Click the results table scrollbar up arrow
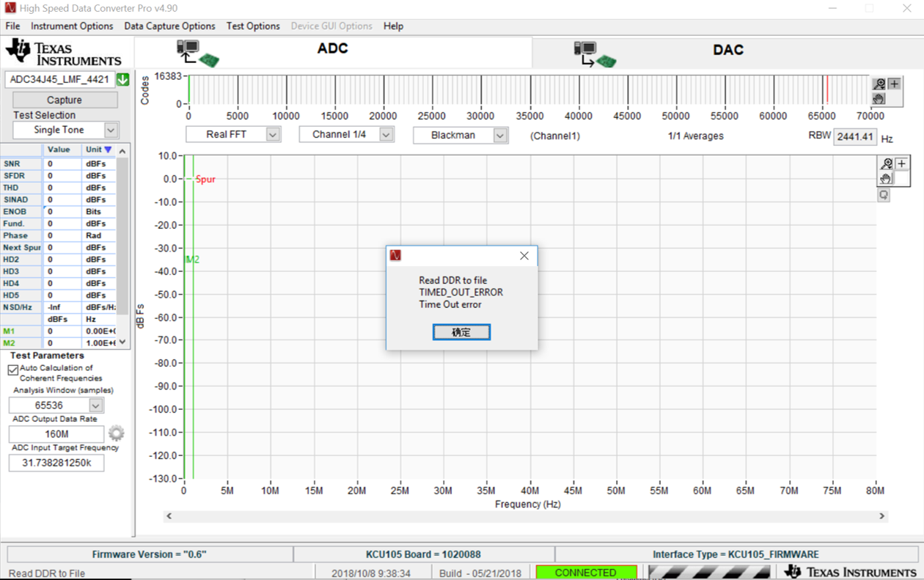Screen dimensions: 924x580 coord(122,151)
